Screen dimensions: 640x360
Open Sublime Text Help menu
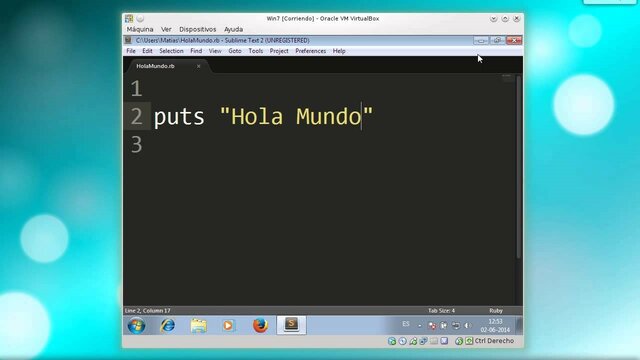pyautogui.click(x=339, y=51)
